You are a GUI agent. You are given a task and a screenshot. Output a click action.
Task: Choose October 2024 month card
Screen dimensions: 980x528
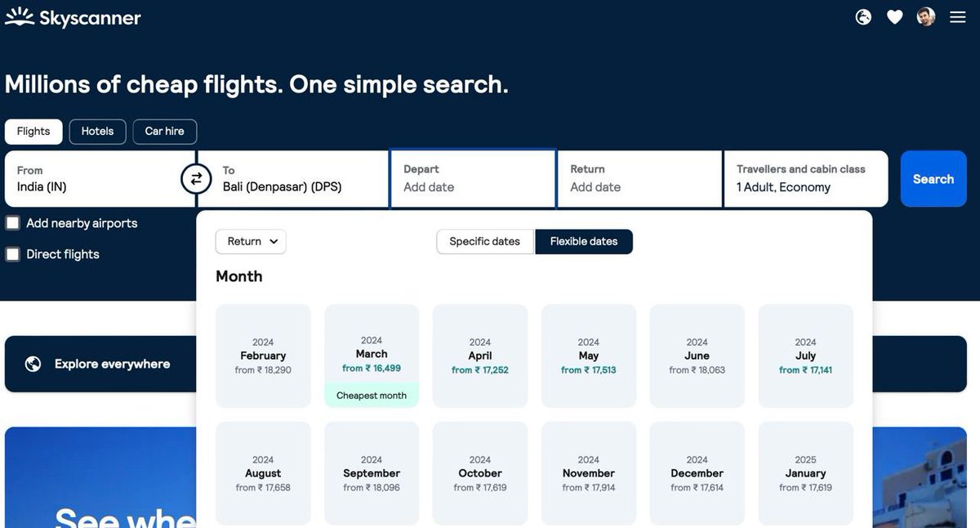coord(480,473)
